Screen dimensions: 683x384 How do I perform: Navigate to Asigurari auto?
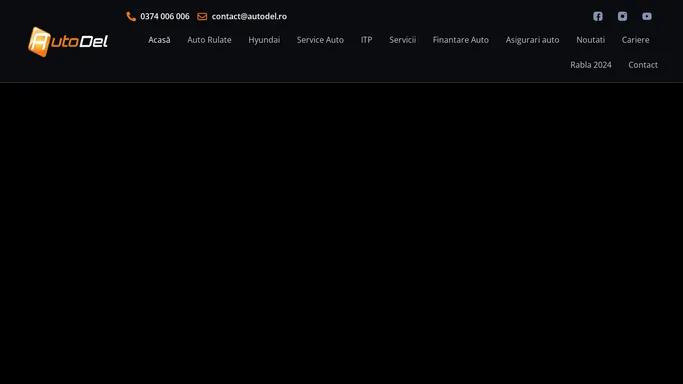click(x=532, y=40)
